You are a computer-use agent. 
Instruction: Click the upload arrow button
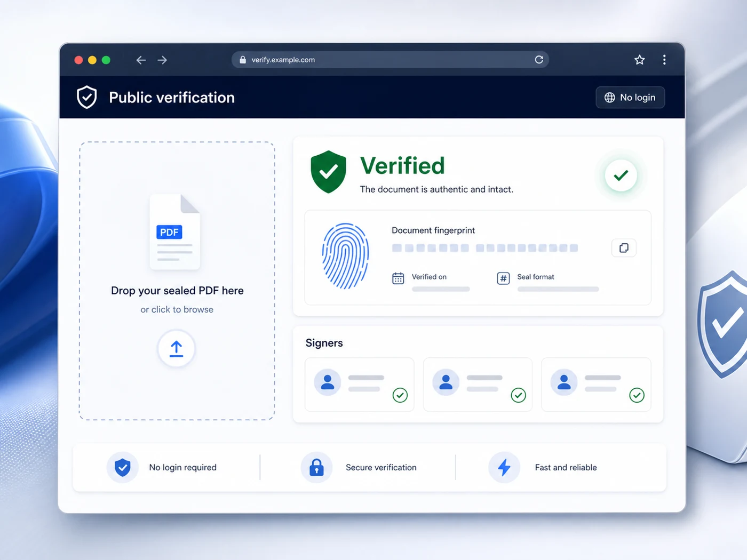pyautogui.click(x=176, y=349)
